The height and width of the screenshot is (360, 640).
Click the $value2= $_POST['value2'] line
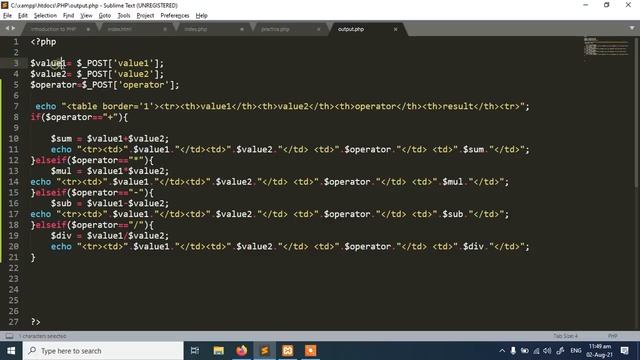tap(97, 74)
